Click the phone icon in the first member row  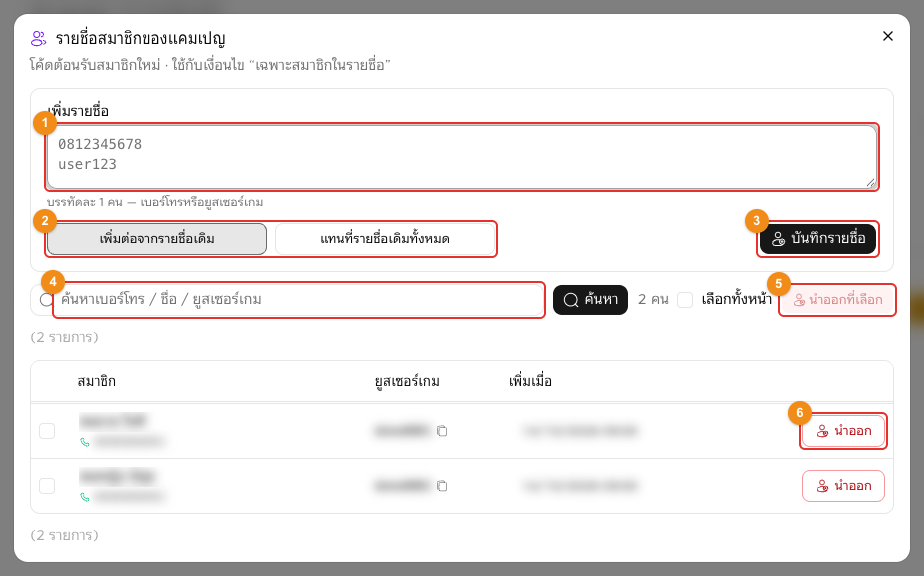[85, 442]
